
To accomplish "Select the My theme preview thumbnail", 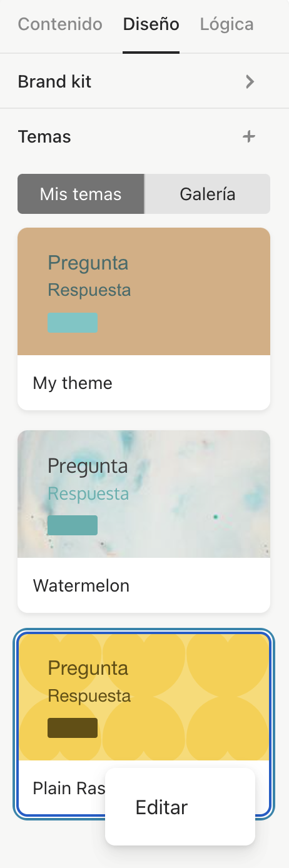I will pyautogui.click(x=144, y=291).
